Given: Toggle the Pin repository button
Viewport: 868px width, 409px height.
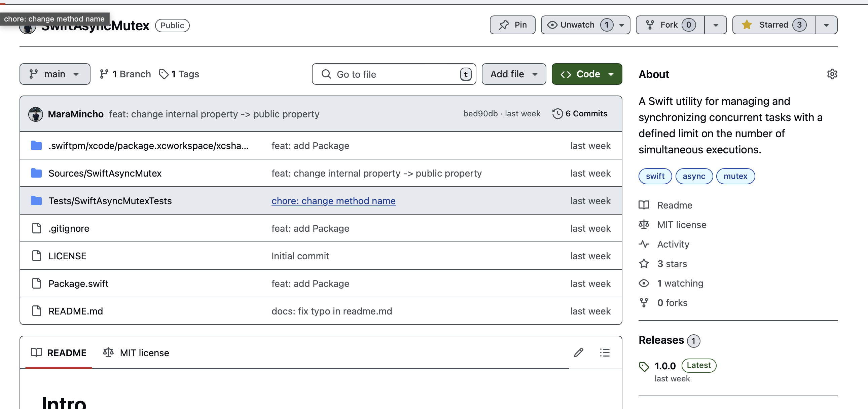Looking at the screenshot, I should (512, 25).
